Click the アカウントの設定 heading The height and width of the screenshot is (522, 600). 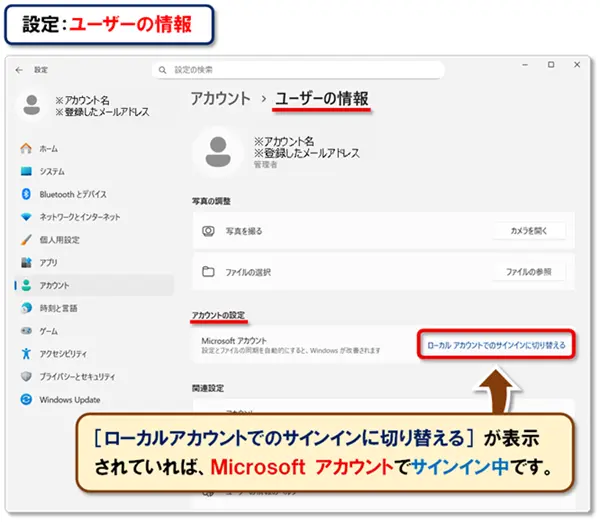[x=218, y=315]
